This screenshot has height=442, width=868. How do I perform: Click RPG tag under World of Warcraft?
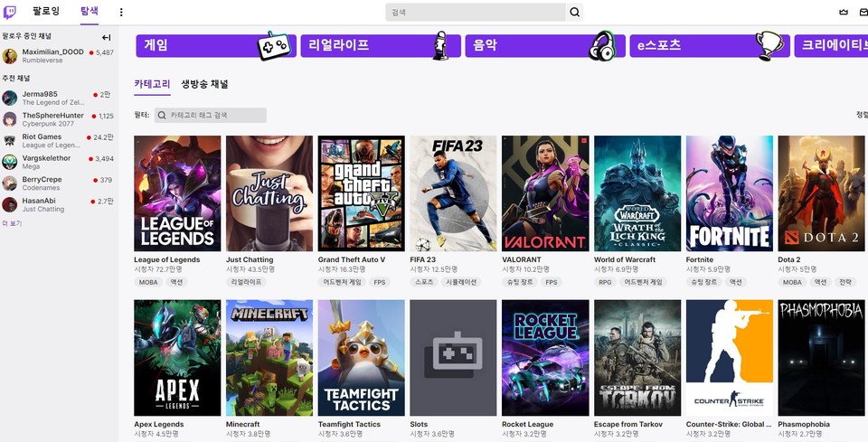pyautogui.click(x=605, y=282)
